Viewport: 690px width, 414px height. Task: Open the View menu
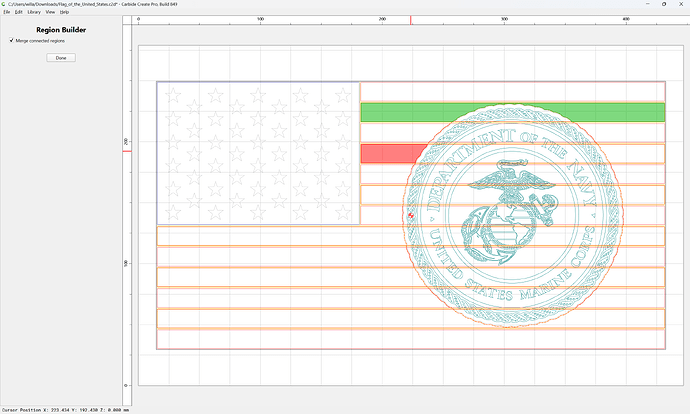point(50,12)
